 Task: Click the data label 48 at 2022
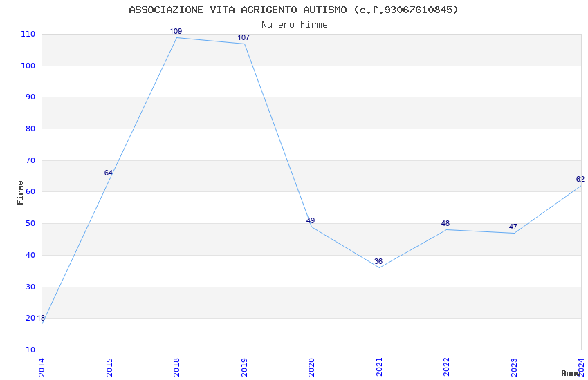point(445,223)
